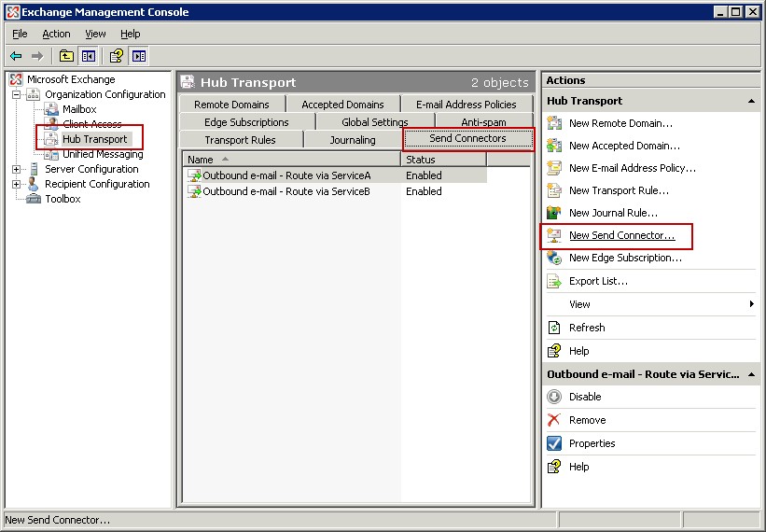Click the Properties checkmark icon
This screenshot has height=532, width=766.
[554, 443]
